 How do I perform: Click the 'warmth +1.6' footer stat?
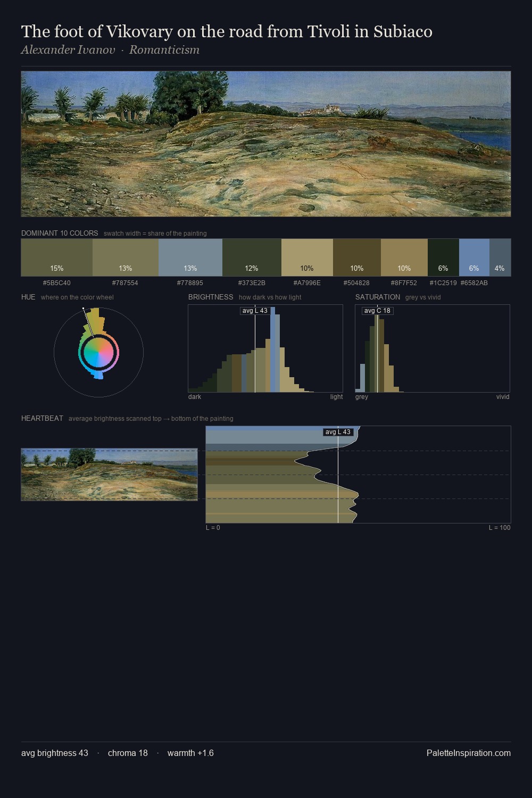click(190, 753)
